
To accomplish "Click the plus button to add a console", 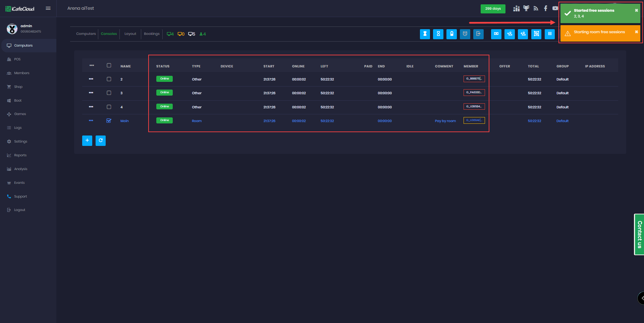I will point(87,141).
